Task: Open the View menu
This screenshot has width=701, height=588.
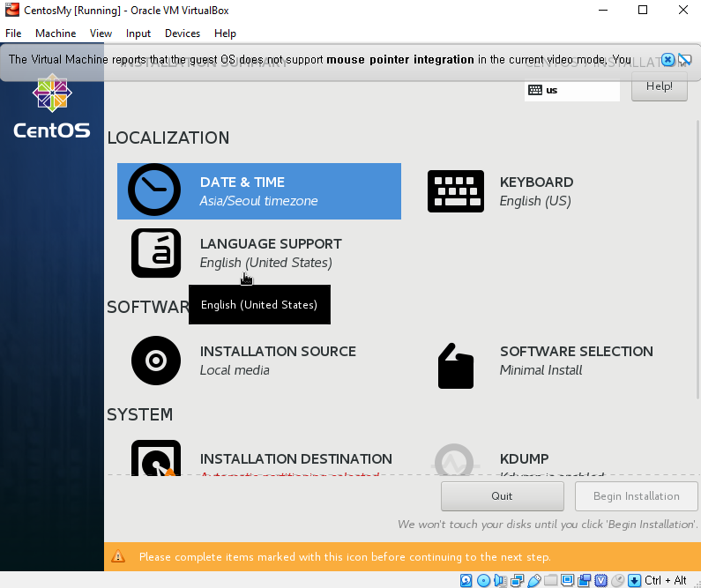Action: (x=101, y=33)
